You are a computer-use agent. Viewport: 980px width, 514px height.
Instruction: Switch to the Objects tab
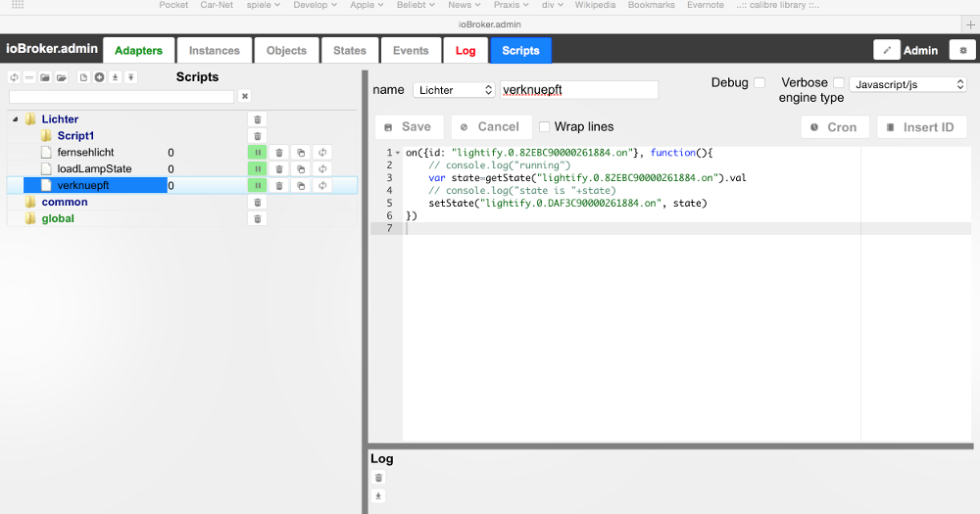point(286,51)
